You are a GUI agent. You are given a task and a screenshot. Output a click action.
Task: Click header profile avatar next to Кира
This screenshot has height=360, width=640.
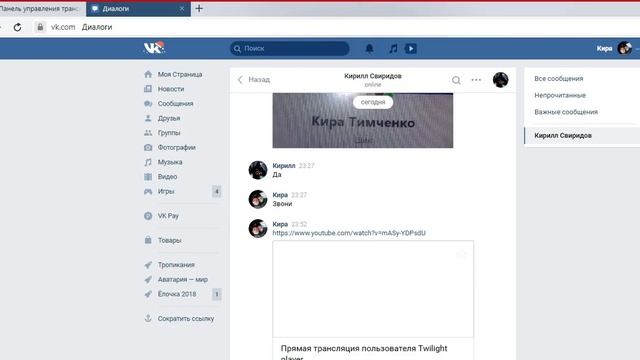click(624, 48)
